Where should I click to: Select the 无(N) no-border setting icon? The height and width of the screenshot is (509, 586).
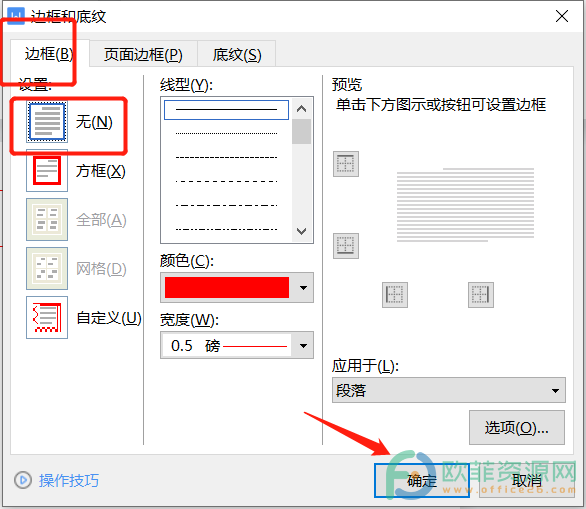pos(47,122)
